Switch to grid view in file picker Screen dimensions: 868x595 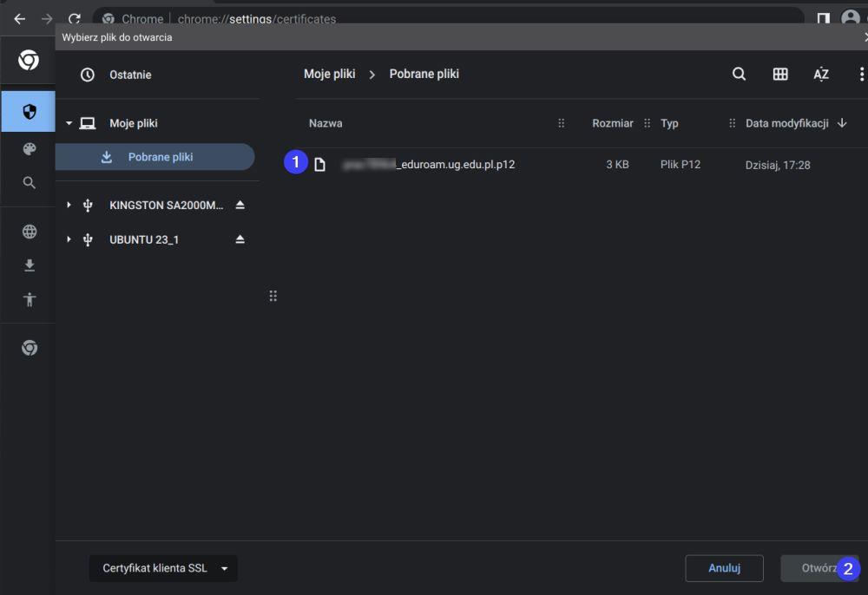coord(780,75)
